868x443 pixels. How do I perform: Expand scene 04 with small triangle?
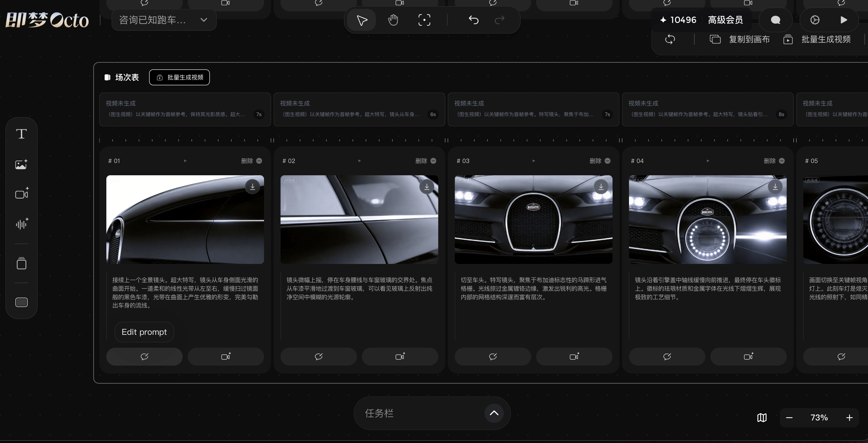[708, 161]
